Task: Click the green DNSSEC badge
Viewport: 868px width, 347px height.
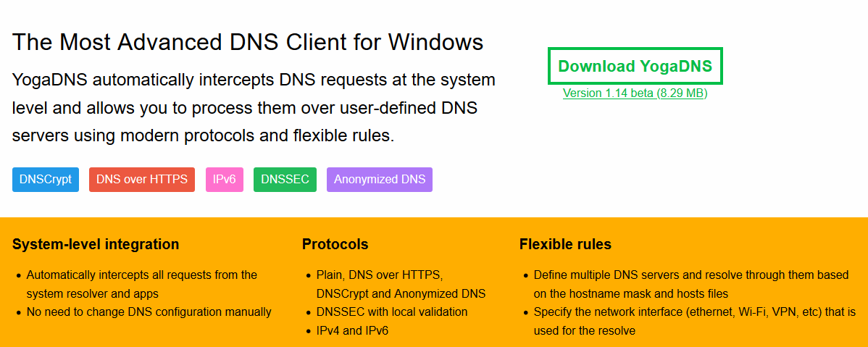Action: 285,180
